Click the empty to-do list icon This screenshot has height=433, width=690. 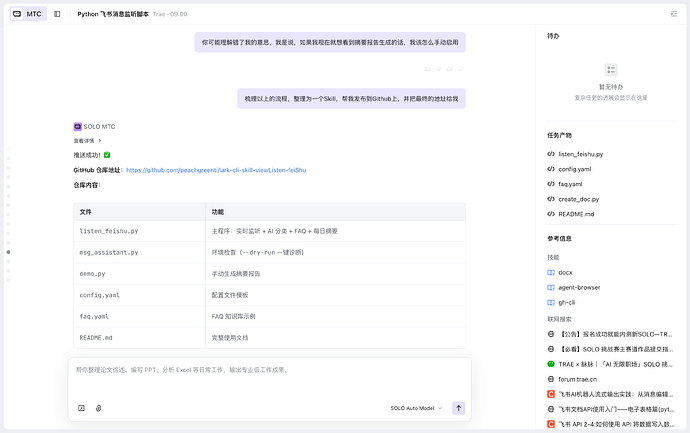click(x=611, y=70)
